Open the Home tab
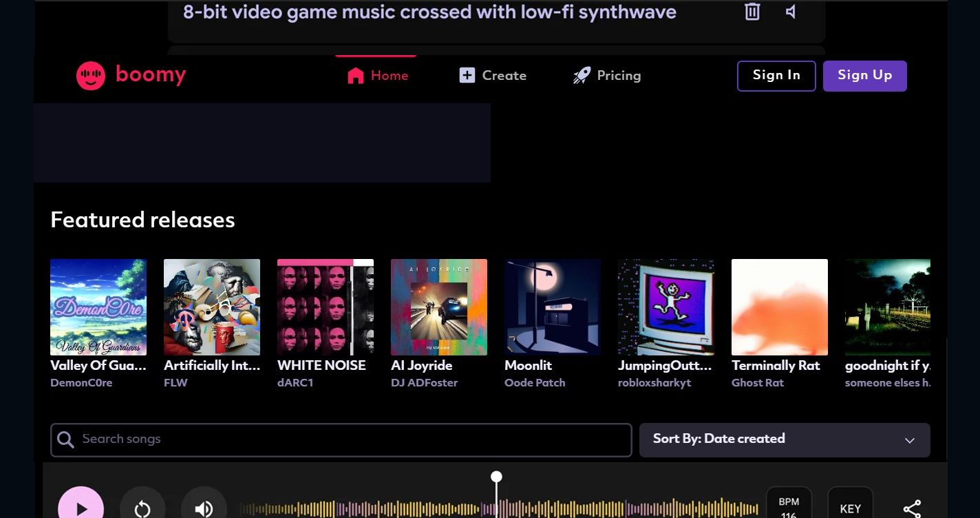The height and width of the screenshot is (518, 980). (377, 76)
